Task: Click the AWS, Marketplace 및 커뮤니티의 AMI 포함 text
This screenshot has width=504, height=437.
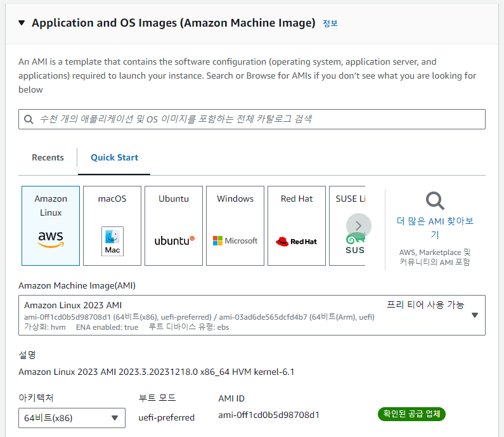Action: 435,258
